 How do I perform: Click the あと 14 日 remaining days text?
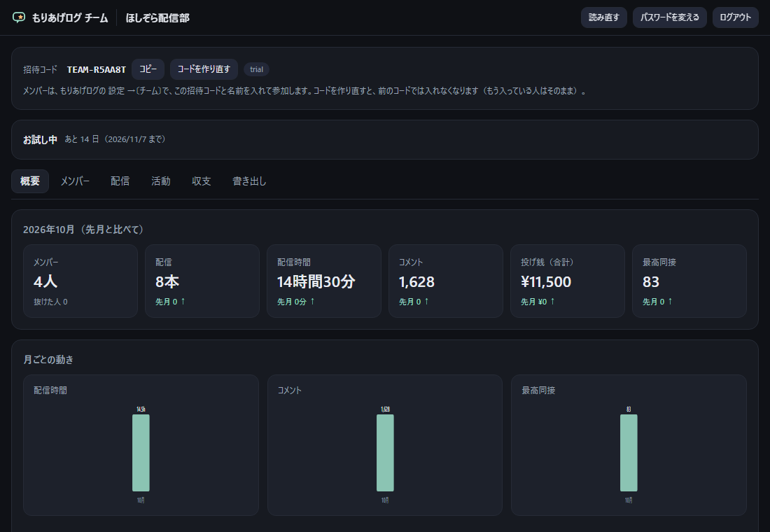pos(81,139)
